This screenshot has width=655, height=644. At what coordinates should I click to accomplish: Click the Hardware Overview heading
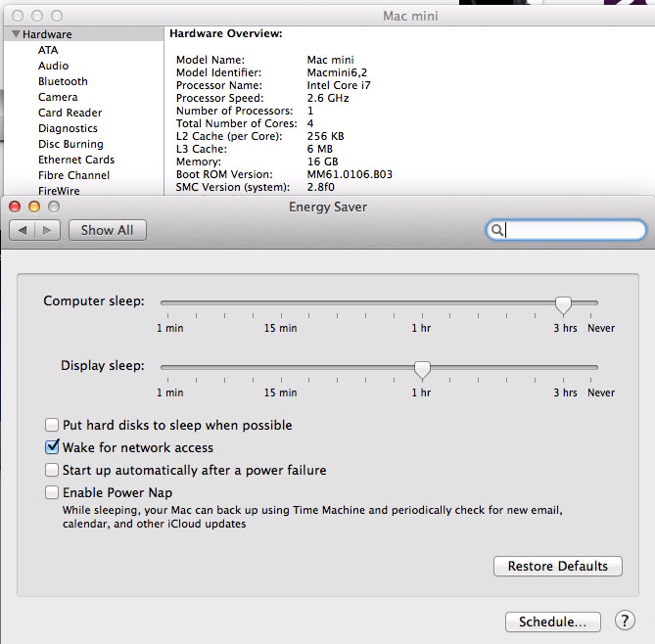[x=226, y=34]
